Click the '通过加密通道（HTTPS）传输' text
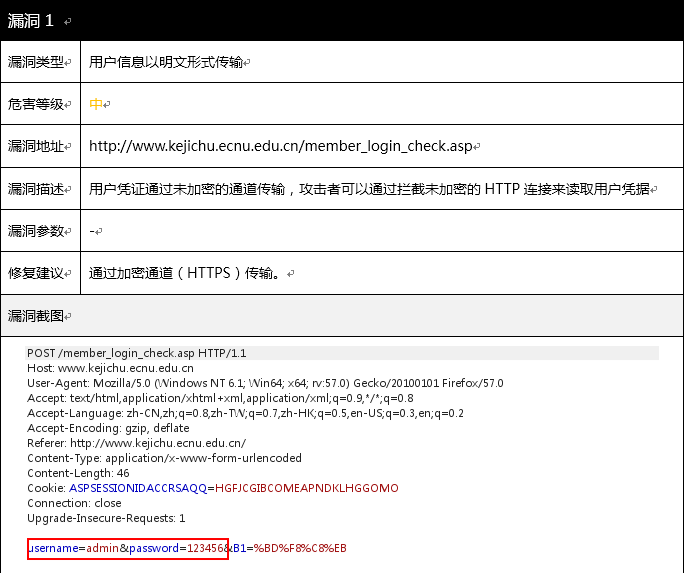The image size is (684, 573). [185, 273]
